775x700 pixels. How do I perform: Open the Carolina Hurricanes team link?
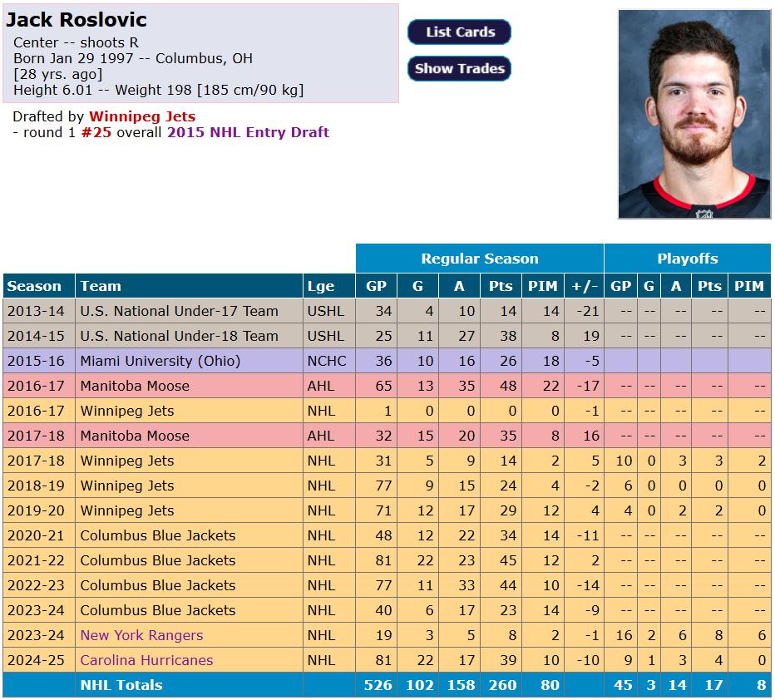pyautogui.click(x=147, y=660)
